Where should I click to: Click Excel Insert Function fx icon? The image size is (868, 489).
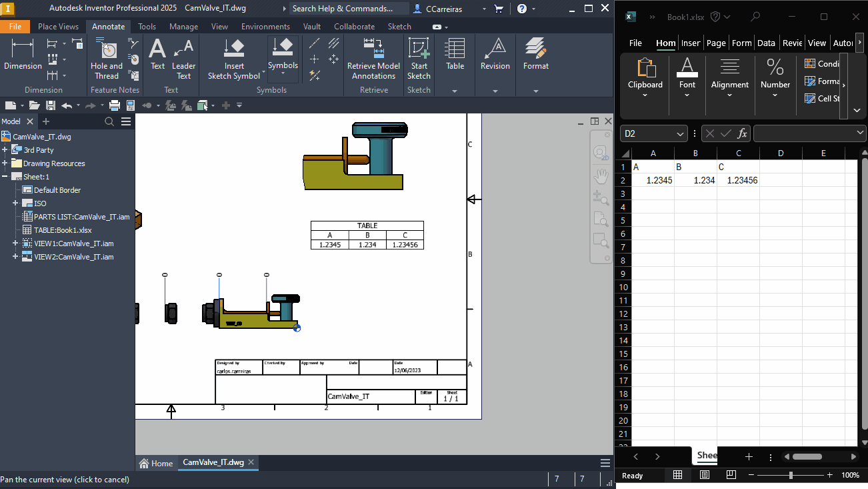[742, 133]
